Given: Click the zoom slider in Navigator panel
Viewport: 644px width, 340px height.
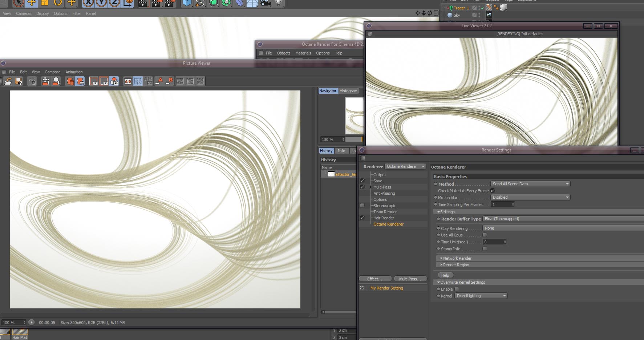Looking at the screenshot, I should 353,139.
